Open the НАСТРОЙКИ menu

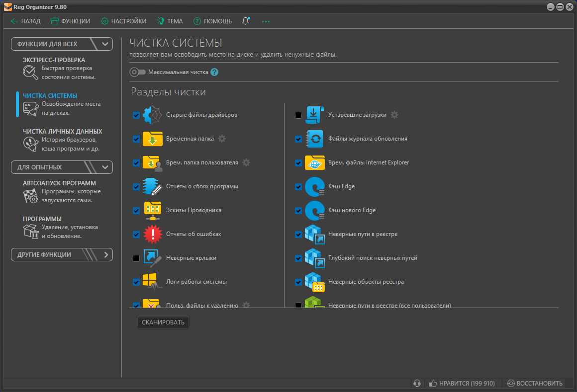(x=124, y=21)
